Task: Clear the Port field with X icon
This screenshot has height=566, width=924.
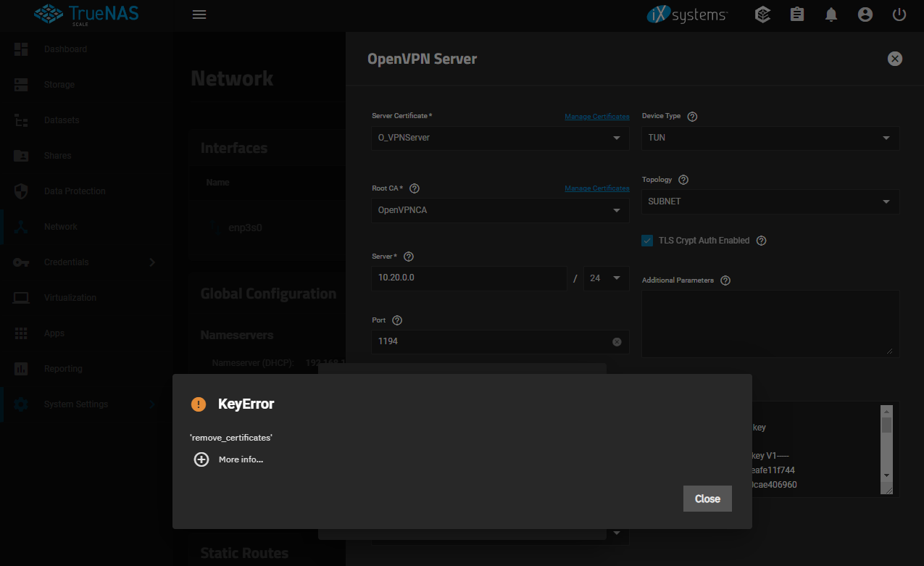Action: (617, 341)
